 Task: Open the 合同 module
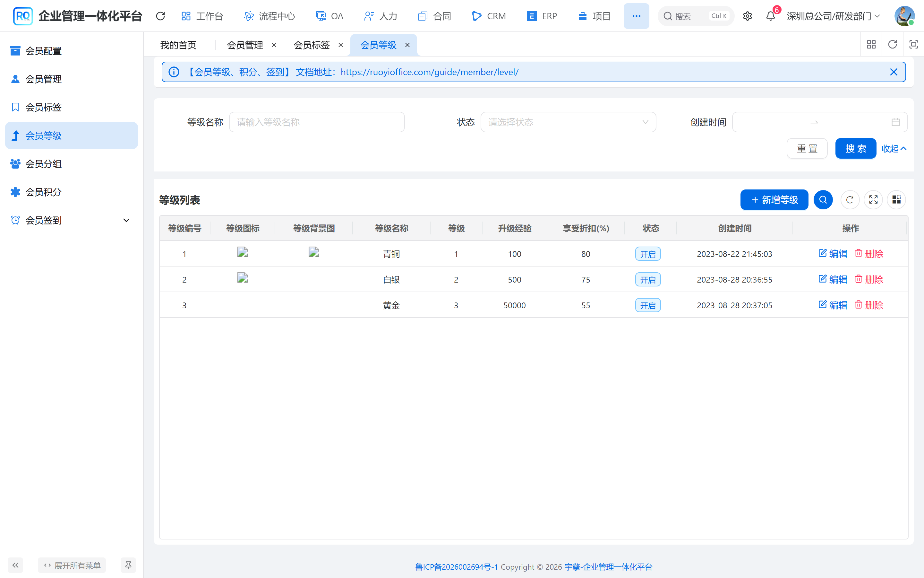(x=434, y=16)
